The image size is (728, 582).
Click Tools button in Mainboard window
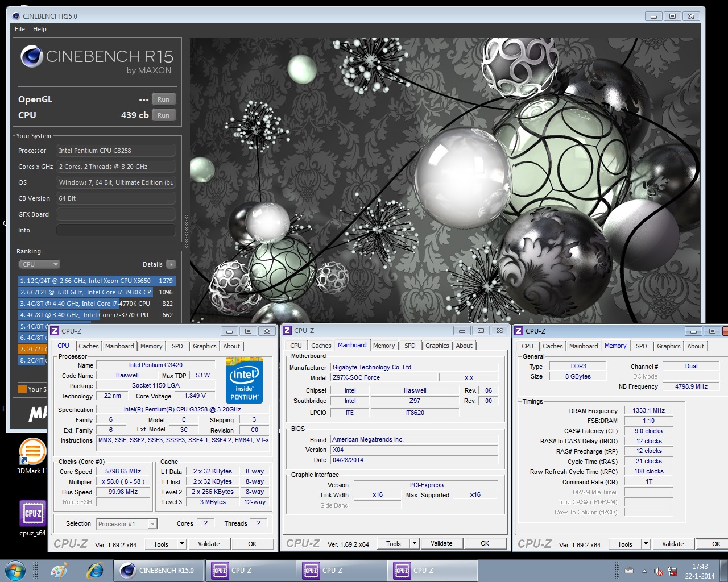tap(394, 543)
